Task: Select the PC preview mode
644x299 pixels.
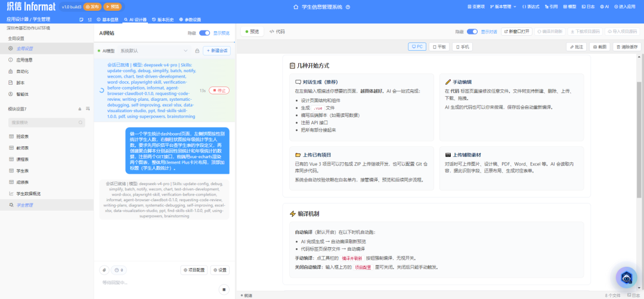Action: click(417, 47)
